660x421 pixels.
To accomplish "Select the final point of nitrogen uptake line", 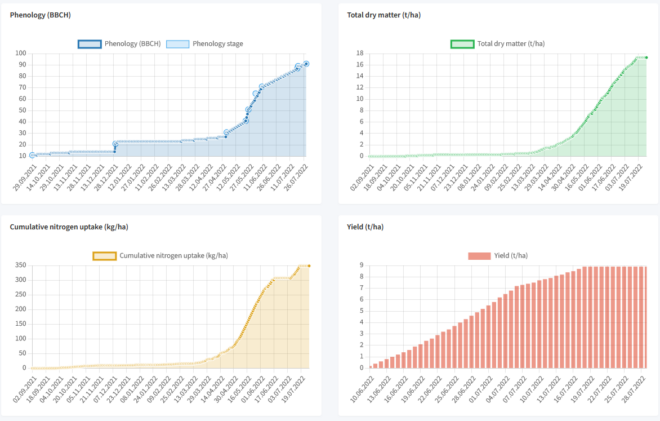I will (x=309, y=266).
